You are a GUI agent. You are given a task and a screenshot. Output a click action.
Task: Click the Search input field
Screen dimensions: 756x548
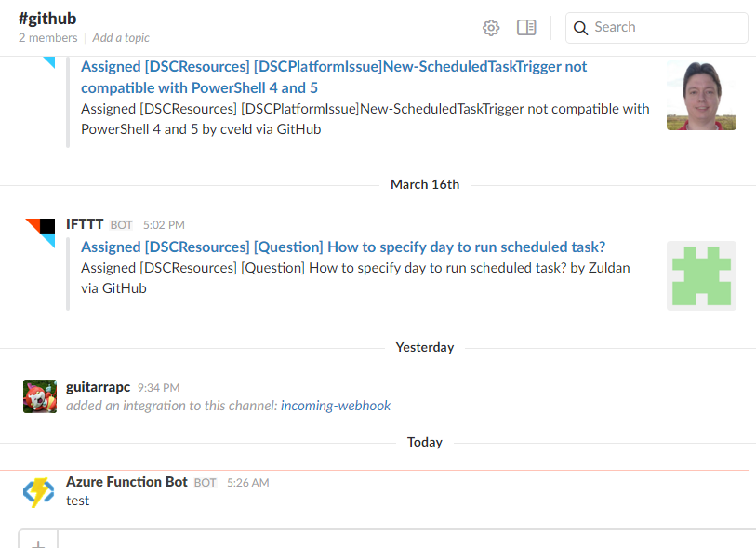pyautogui.click(x=657, y=28)
